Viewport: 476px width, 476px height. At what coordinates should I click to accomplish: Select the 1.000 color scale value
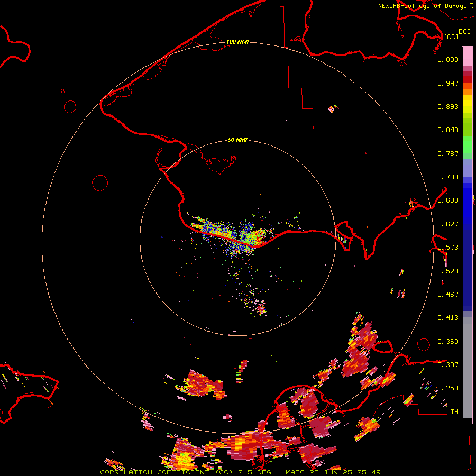(x=448, y=59)
